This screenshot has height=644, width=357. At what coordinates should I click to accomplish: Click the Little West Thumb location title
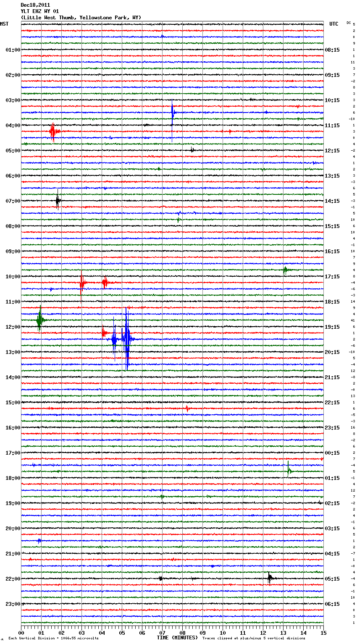tap(81, 18)
